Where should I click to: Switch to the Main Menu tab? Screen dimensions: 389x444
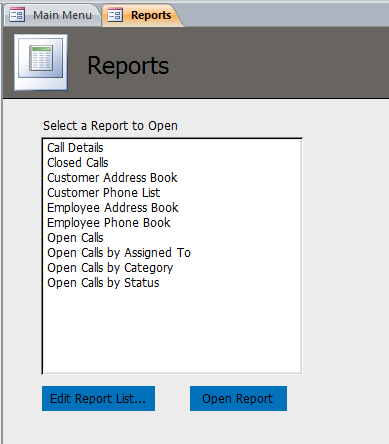click(52, 15)
